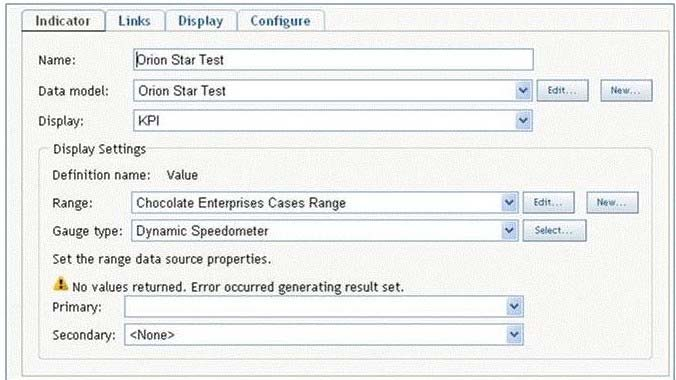Viewport: 676px width, 380px height.
Task: Click Select button for Gauge type
Action: (554, 231)
